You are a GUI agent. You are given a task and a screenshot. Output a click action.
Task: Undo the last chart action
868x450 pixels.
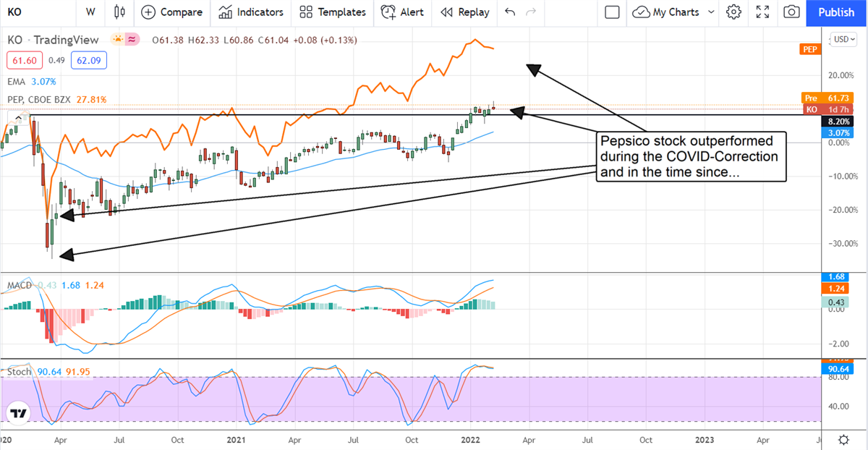click(510, 12)
